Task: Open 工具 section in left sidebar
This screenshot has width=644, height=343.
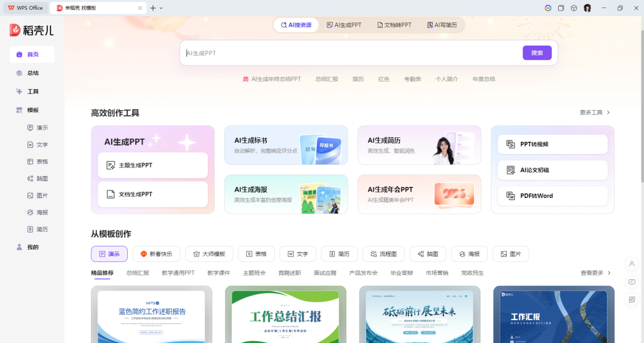Action: click(x=32, y=92)
